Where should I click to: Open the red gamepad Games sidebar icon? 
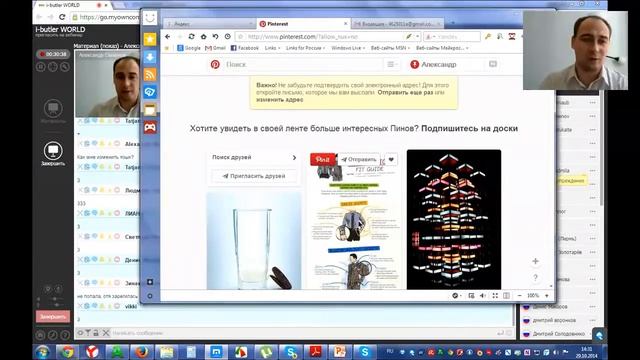(x=150, y=127)
